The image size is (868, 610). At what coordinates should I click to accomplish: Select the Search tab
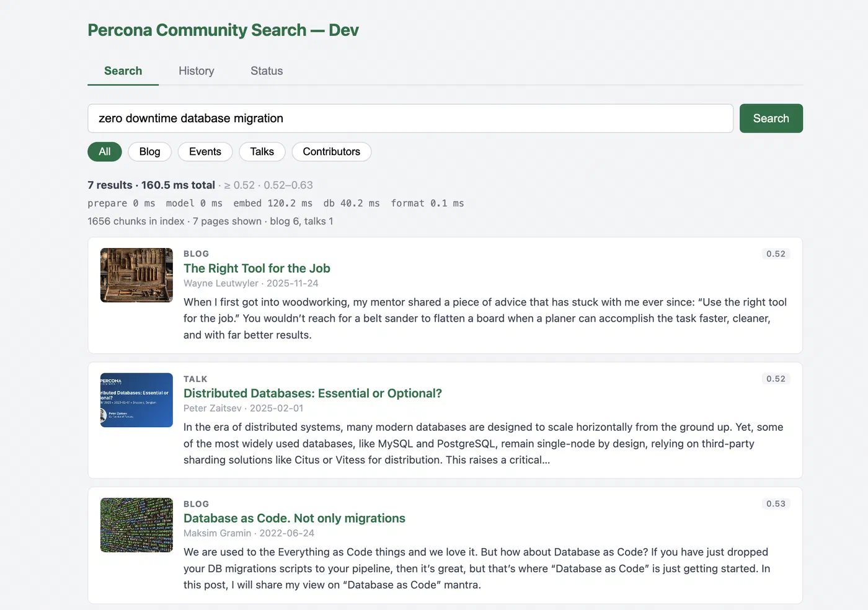[x=123, y=71]
